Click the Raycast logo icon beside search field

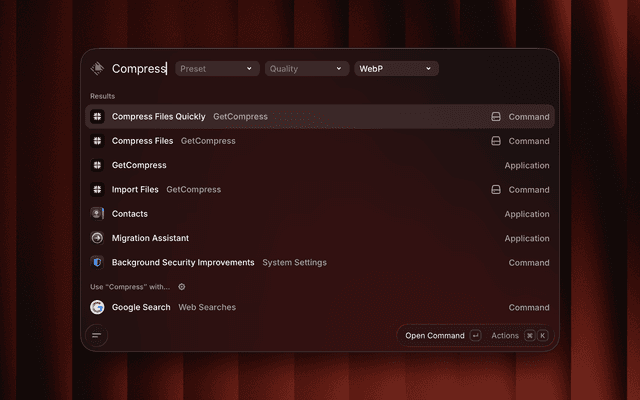pos(97,68)
